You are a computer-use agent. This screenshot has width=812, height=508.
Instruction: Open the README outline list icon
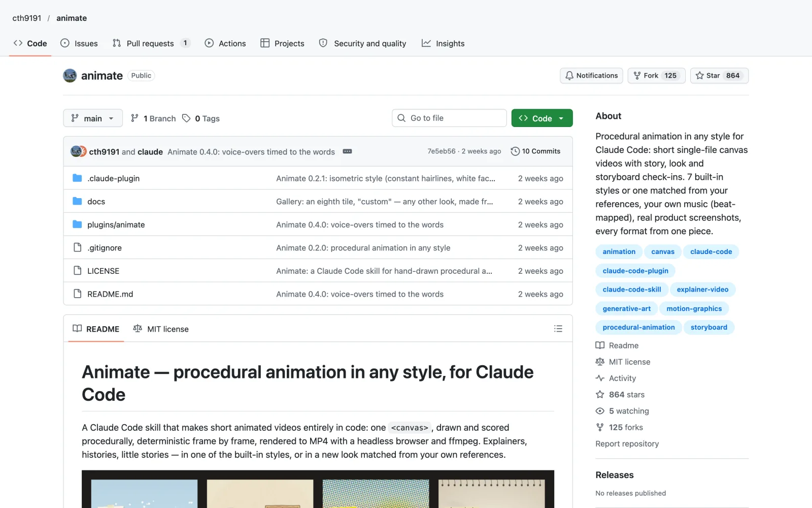(x=558, y=329)
